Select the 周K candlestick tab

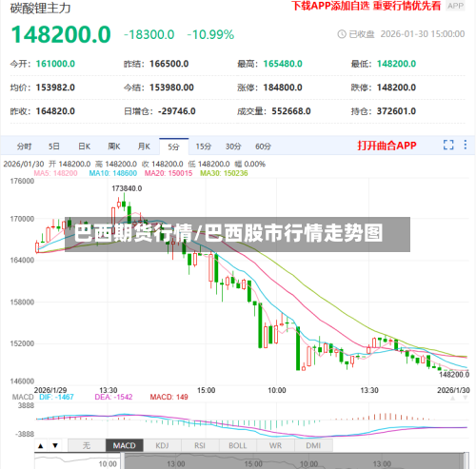(114, 147)
